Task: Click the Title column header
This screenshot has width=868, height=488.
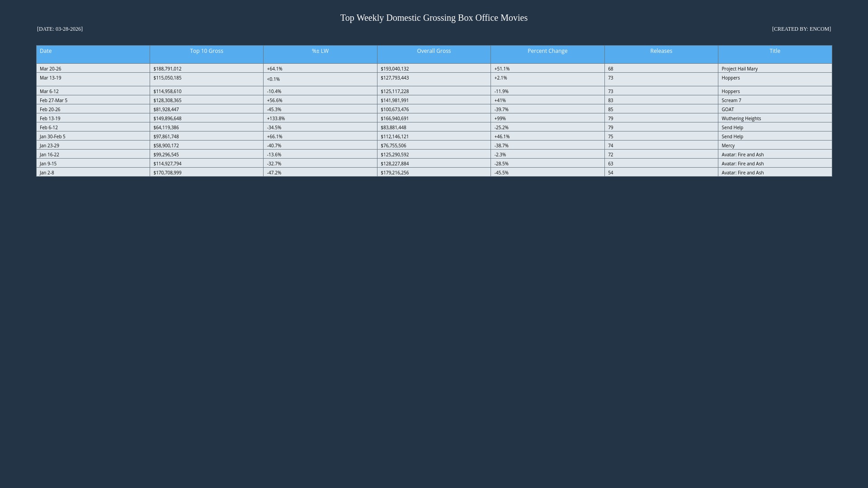Action: (x=774, y=51)
